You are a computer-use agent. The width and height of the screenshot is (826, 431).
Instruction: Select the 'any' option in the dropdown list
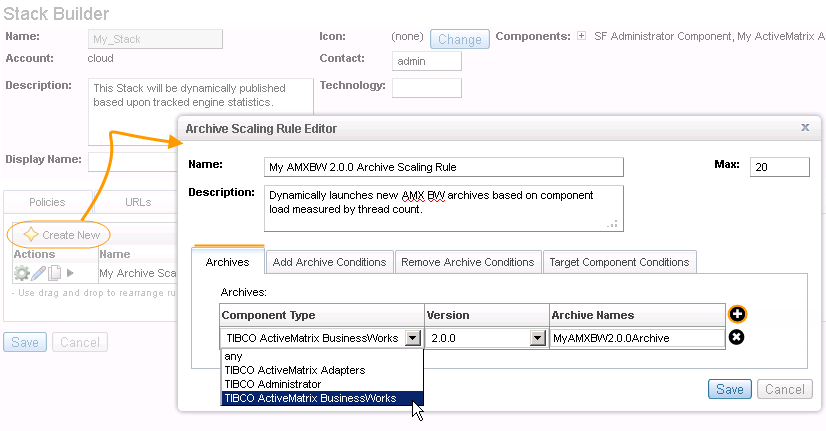click(x=234, y=356)
